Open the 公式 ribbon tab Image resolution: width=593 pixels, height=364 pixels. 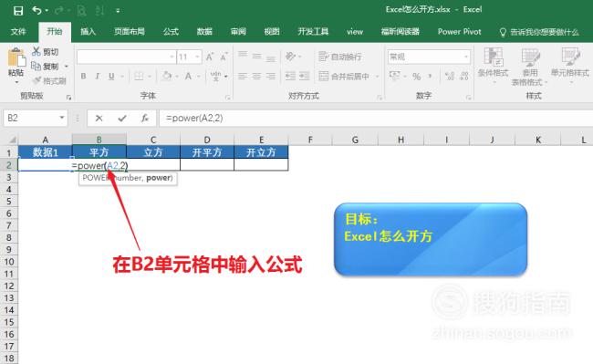pos(171,31)
